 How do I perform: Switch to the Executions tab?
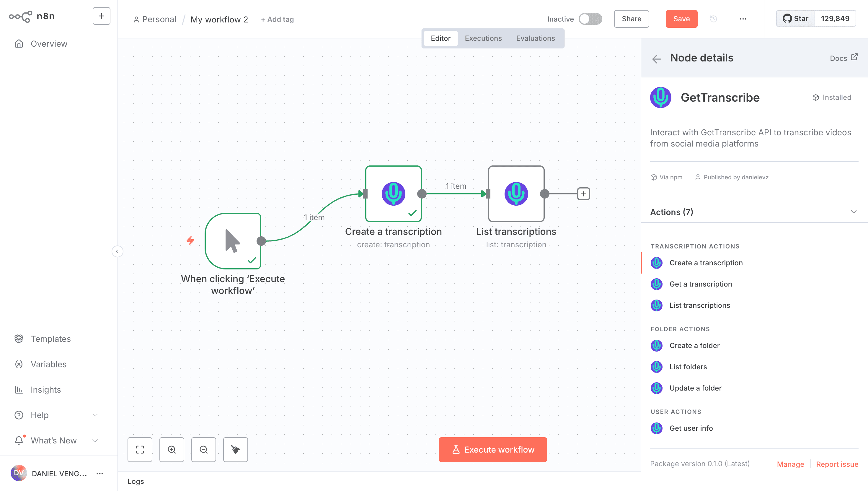point(483,38)
